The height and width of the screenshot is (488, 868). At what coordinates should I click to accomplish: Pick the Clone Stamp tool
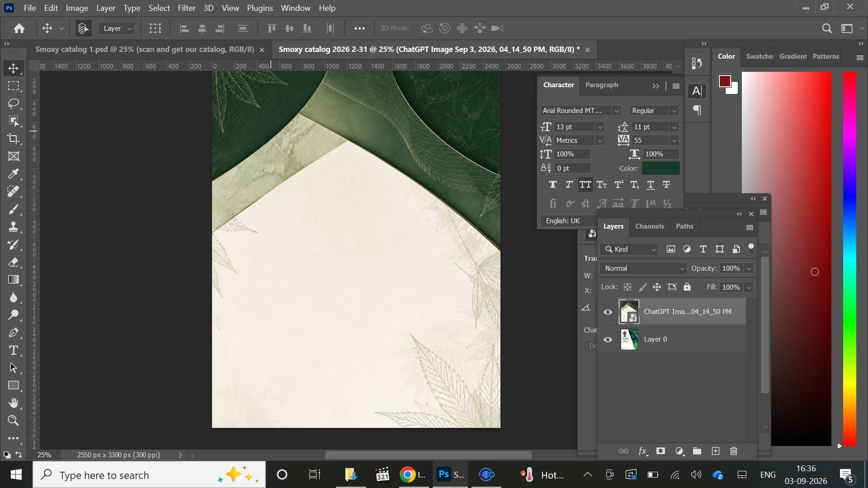click(14, 227)
